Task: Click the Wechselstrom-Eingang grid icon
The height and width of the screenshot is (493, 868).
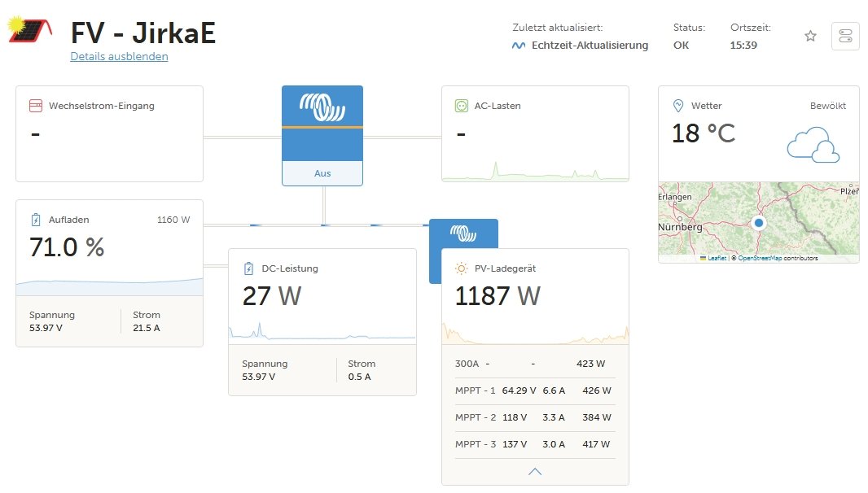Action: 36,106
